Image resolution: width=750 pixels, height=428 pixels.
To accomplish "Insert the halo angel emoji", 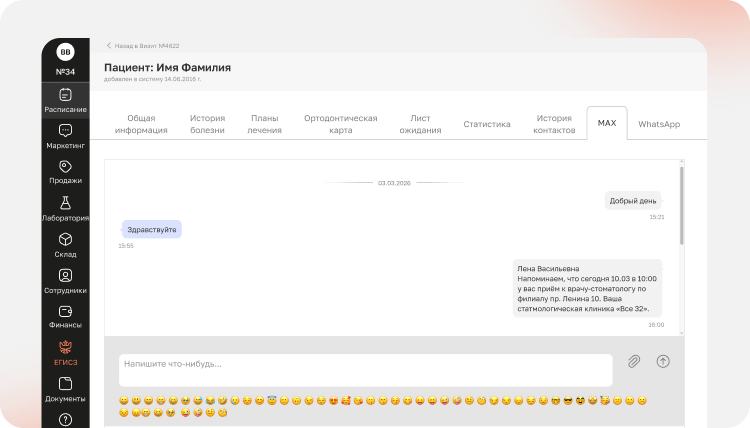I will (272, 400).
